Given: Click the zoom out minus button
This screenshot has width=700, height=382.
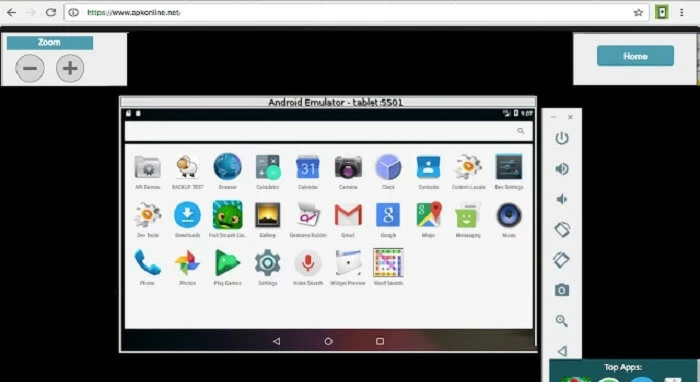Looking at the screenshot, I should (30, 68).
